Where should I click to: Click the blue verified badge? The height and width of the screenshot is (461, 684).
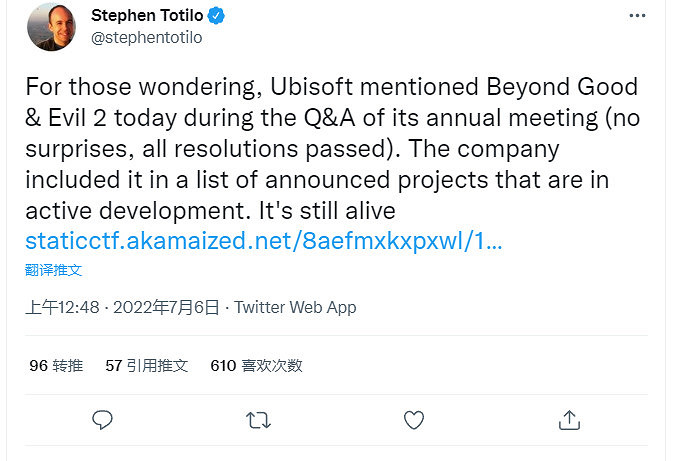[x=215, y=15]
